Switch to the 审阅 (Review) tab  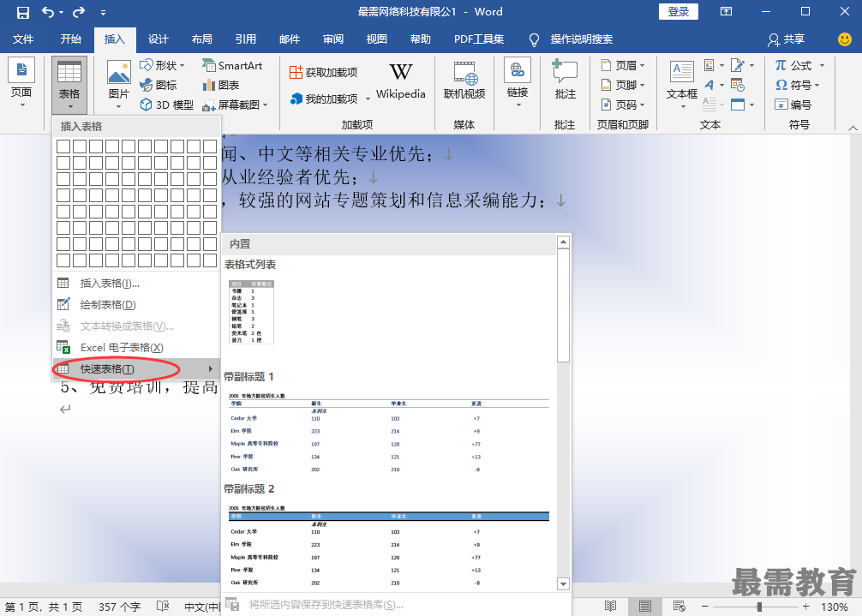[x=333, y=39]
